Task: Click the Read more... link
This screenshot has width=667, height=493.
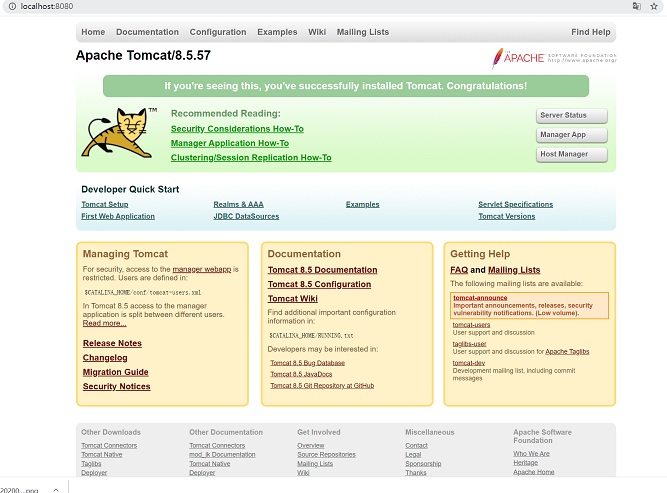Action: click(105, 323)
